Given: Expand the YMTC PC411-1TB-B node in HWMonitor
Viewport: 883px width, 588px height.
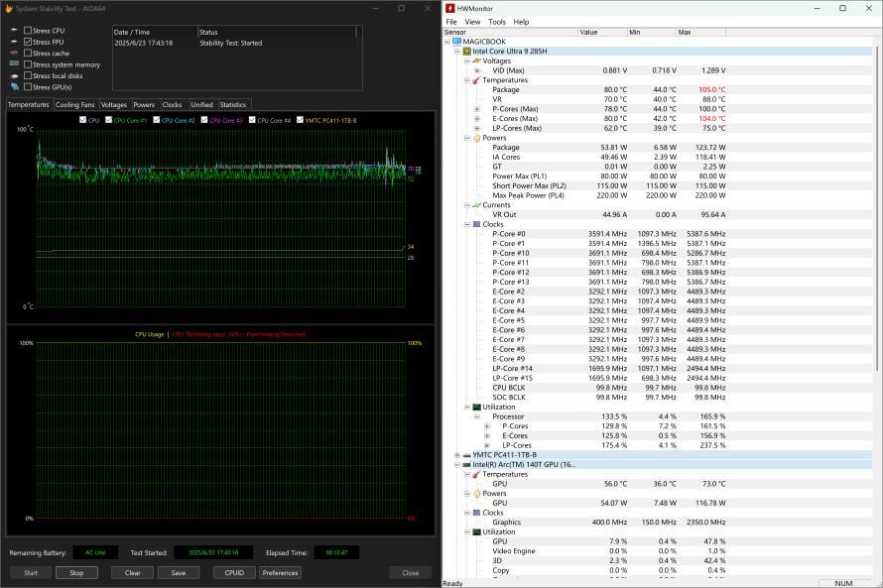Looking at the screenshot, I should click(x=457, y=455).
